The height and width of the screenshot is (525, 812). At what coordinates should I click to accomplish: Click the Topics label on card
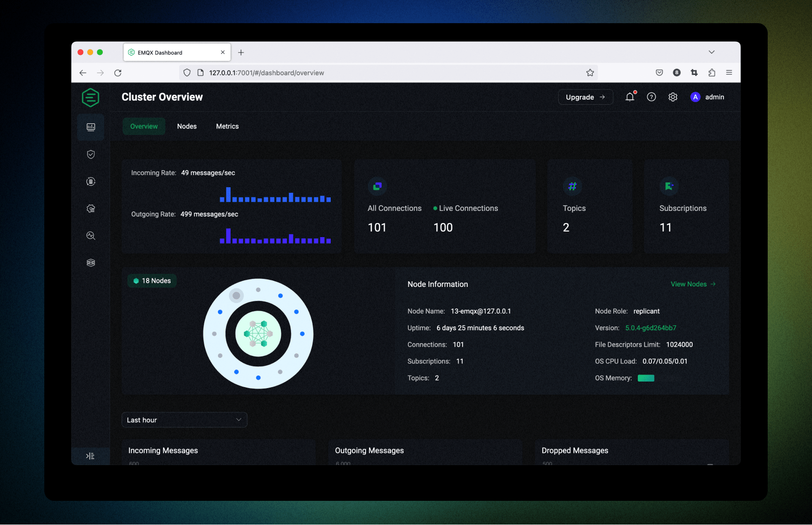pos(574,208)
